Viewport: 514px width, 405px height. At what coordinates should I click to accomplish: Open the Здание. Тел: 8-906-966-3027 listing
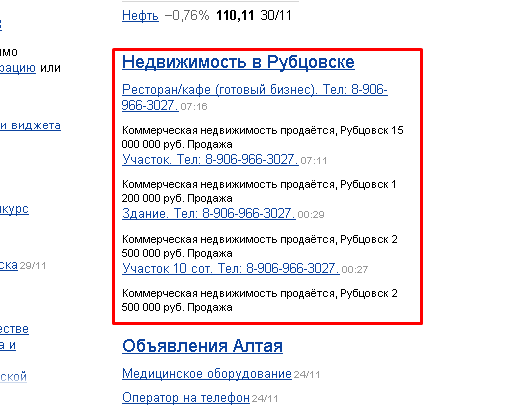pos(209,213)
